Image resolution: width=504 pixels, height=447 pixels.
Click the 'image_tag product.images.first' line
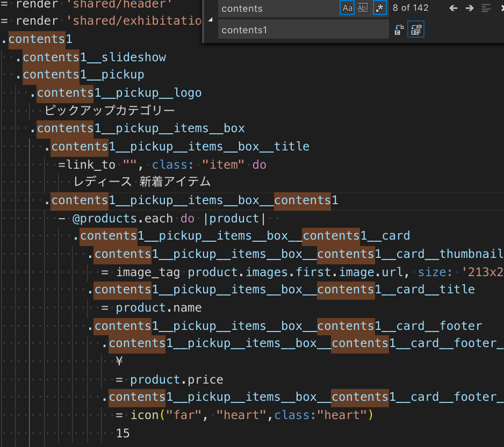click(302, 272)
